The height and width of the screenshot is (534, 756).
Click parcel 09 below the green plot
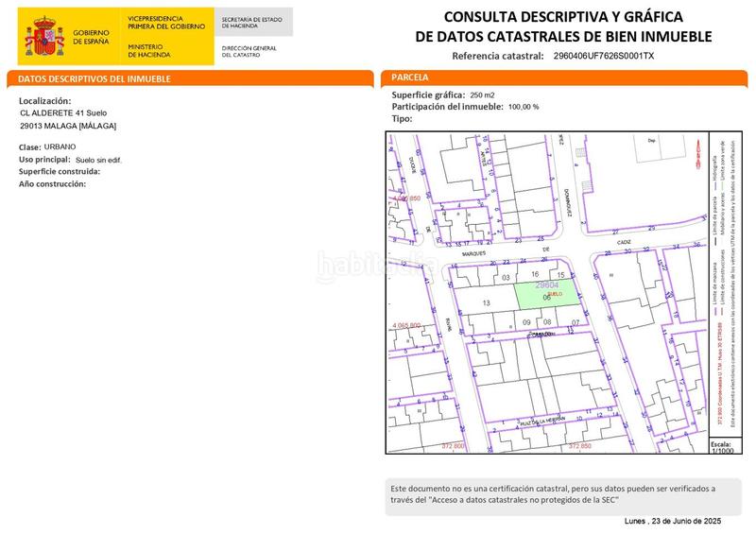tap(526, 322)
